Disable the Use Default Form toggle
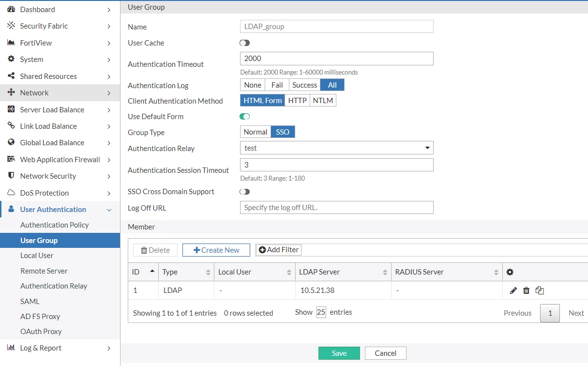This screenshot has height=366, width=588. pyautogui.click(x=244, y=117)
